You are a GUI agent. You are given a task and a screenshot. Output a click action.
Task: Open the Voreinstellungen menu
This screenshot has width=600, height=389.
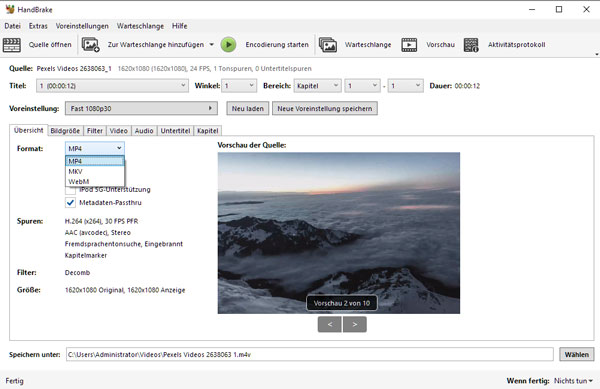[82, 26]
